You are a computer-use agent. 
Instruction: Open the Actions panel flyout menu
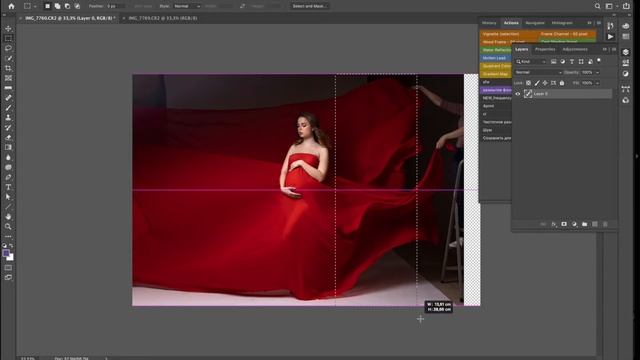[599, 23]
